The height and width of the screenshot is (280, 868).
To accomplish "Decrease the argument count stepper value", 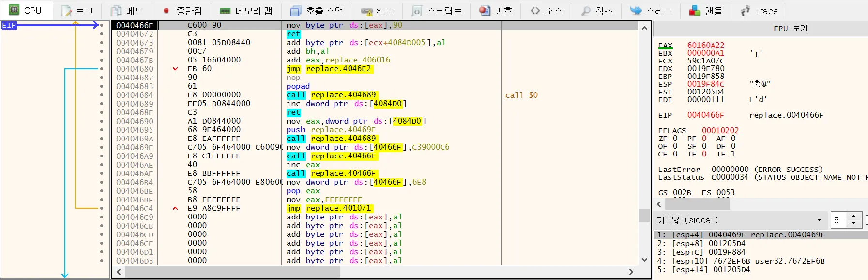I will click(854, 223).
